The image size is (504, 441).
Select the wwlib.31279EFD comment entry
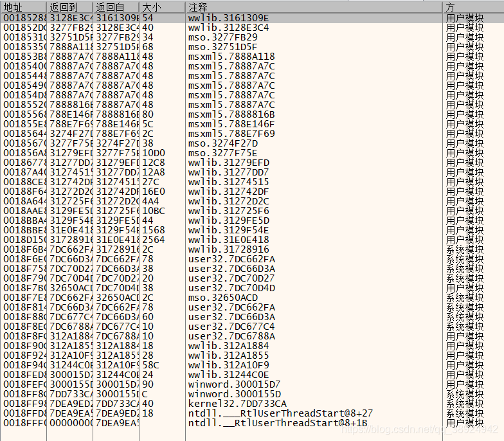tap(229, 163)
